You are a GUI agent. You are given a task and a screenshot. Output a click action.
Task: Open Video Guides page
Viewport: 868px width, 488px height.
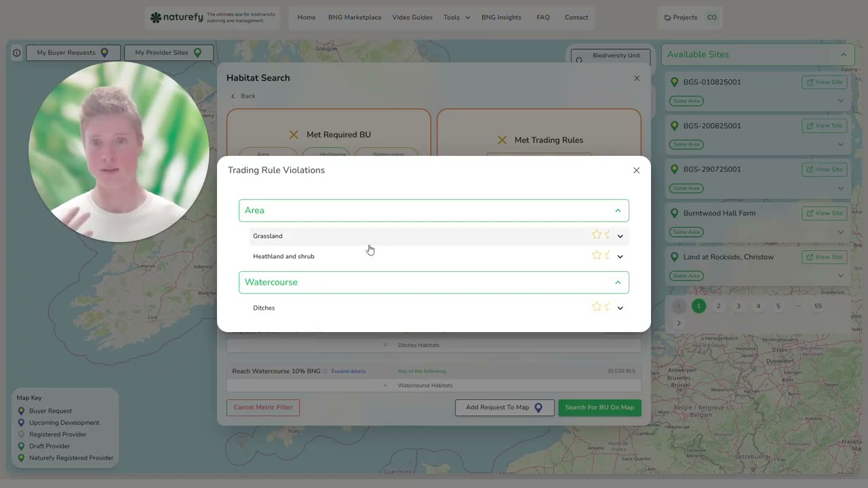(x=412, y=18)
